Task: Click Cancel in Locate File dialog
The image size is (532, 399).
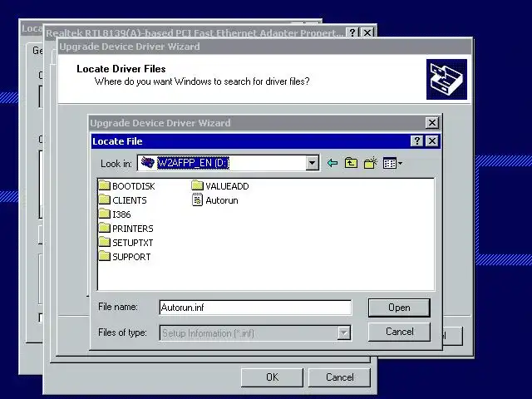Action: pos(399,332)
